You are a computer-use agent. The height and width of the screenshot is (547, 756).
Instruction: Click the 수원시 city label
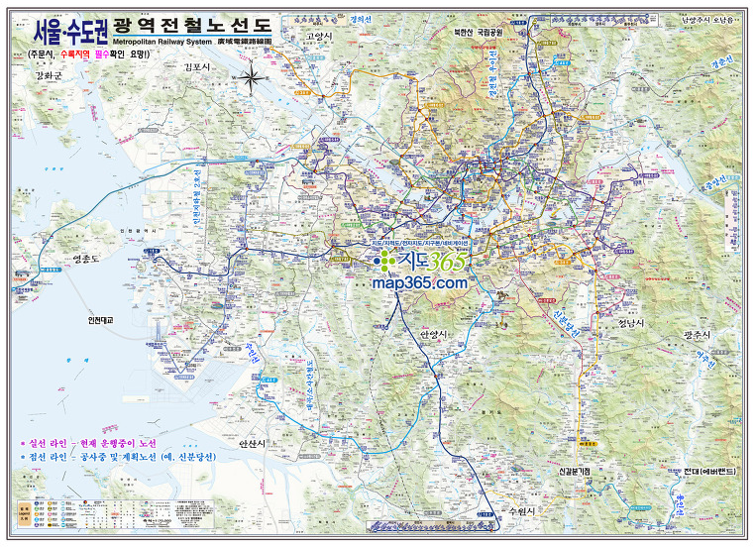(519, 510)
